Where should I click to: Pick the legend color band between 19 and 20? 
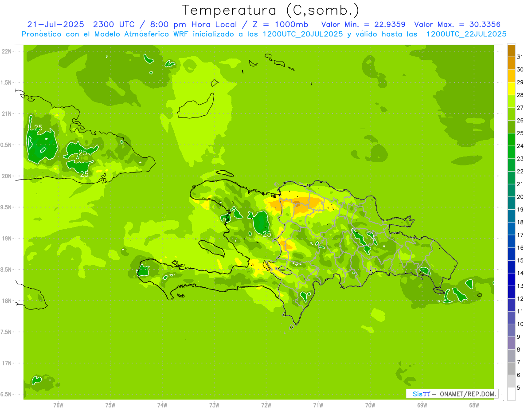[x=511, y=203]
